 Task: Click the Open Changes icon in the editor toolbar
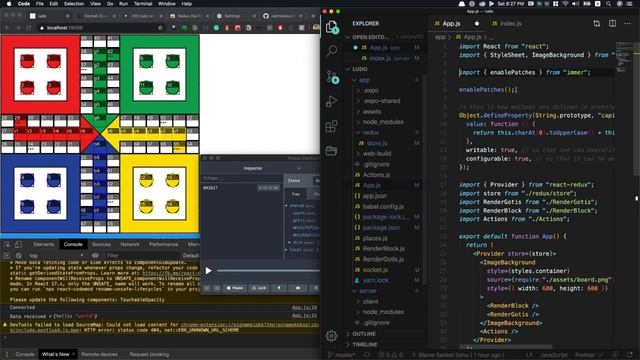click(597, 24)
